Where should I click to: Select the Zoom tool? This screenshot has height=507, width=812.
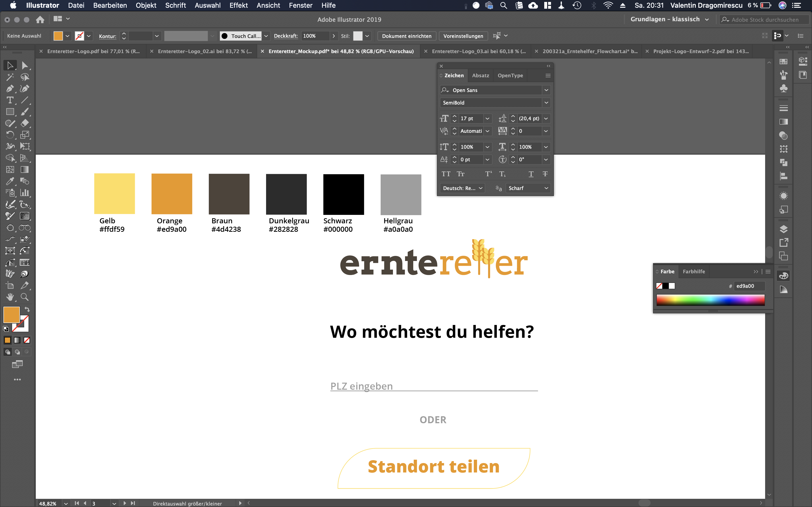[x=24, y=297]
